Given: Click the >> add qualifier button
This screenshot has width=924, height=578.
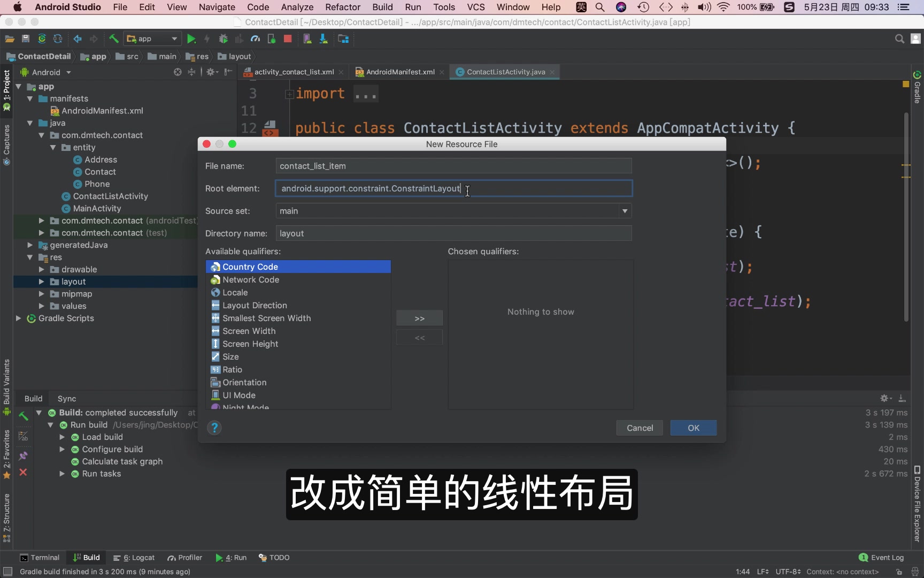Looking at the screenshot, I should [419, 318].
